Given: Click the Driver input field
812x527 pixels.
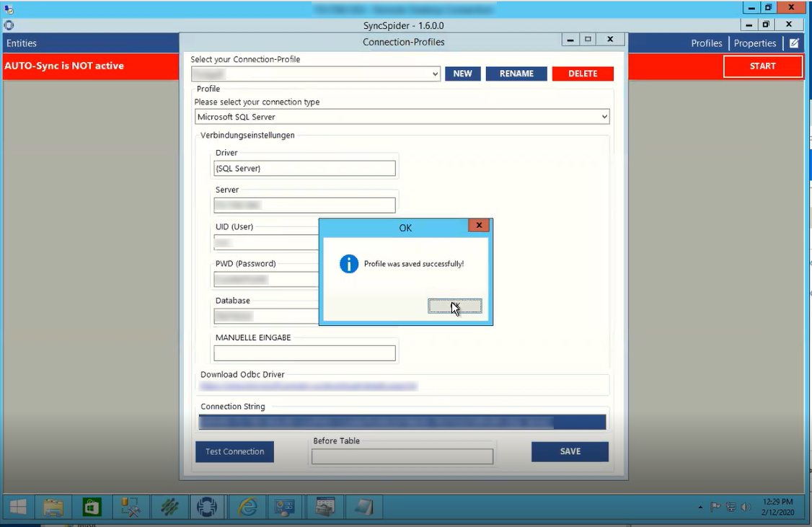Looking at the screenshot, I should pyautogui.click(x=304, y=168).
